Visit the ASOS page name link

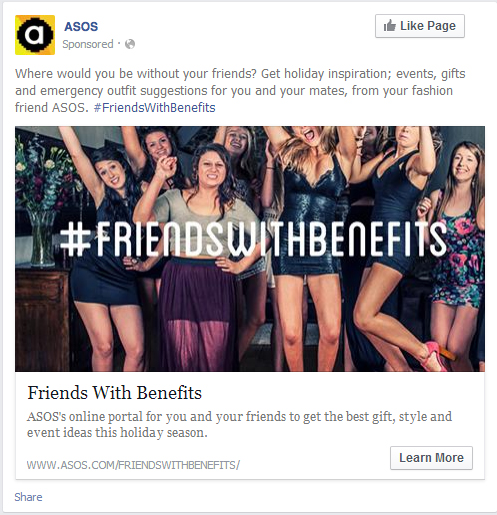point(81,26)
